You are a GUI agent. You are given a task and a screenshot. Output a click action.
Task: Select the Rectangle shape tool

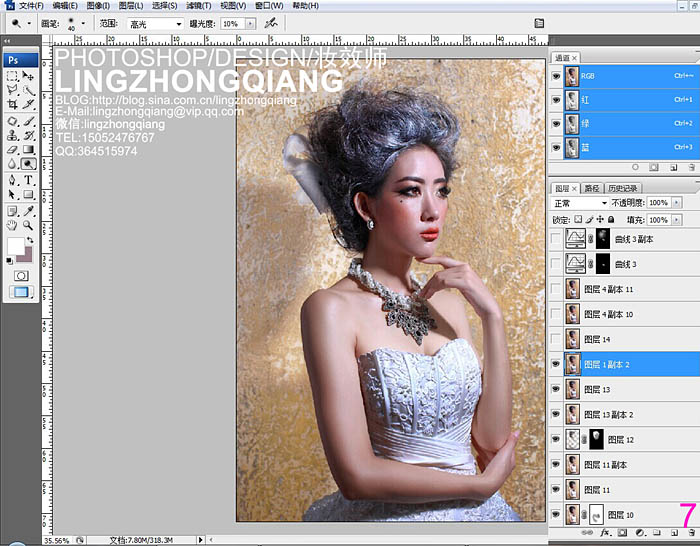point(28,195)
